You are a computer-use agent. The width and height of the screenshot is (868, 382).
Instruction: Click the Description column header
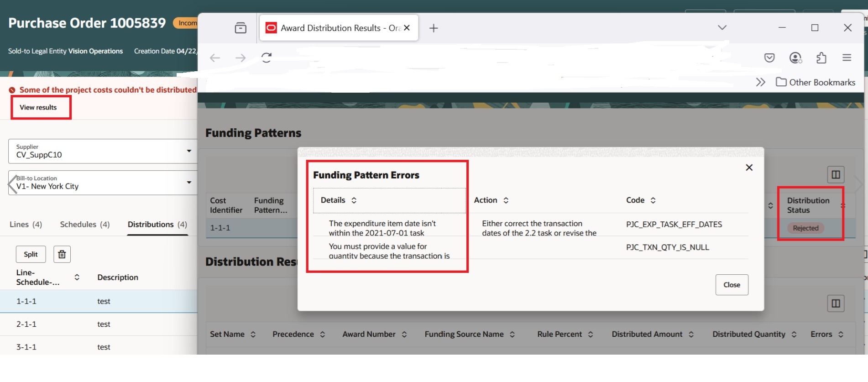118,277
